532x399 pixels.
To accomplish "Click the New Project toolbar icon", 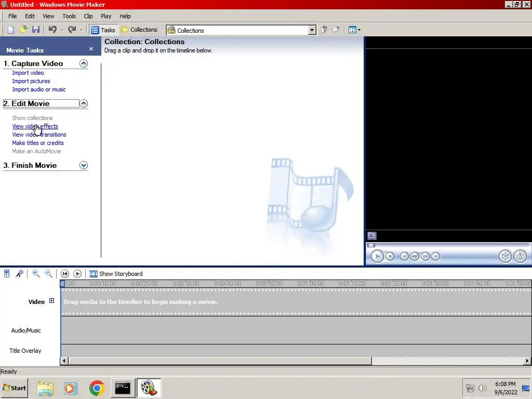I will pyautogui.click(x=11, y=30).
